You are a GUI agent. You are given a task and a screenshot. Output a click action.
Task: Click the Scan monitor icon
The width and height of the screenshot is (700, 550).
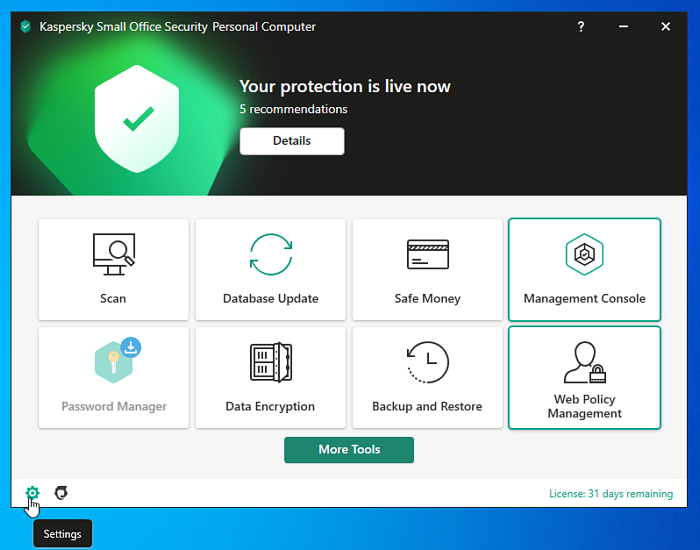(114, 254)
